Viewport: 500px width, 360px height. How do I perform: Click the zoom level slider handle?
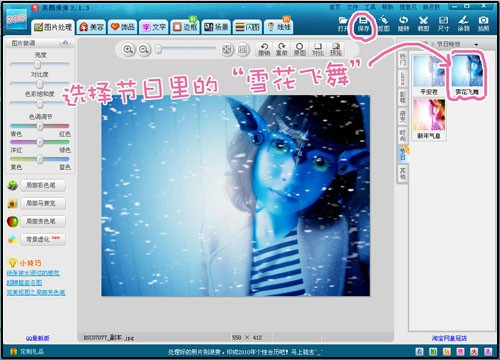(x=159, y=49)
